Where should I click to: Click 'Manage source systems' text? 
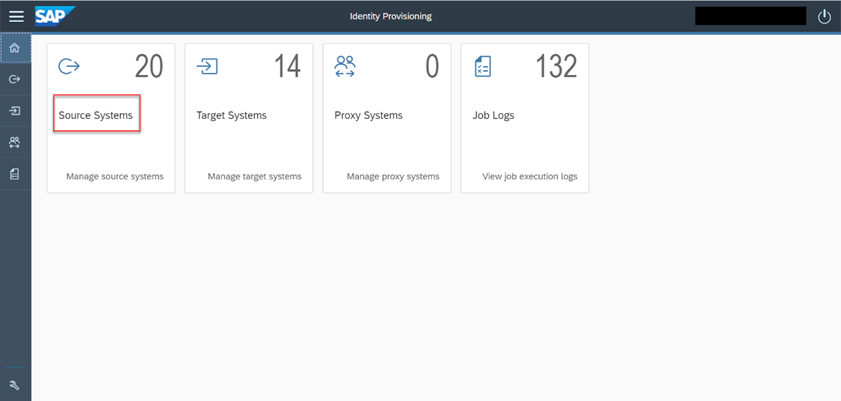[x=115, y=176]
